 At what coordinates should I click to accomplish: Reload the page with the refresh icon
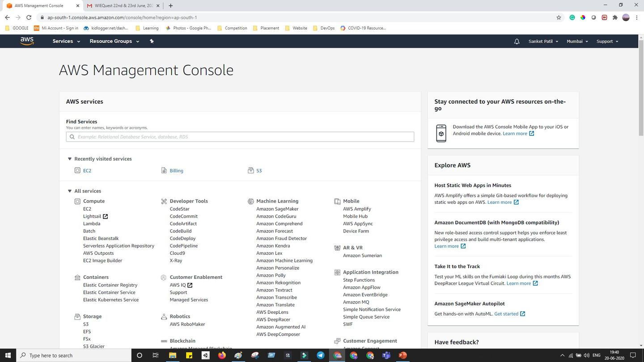pos(29,17)
